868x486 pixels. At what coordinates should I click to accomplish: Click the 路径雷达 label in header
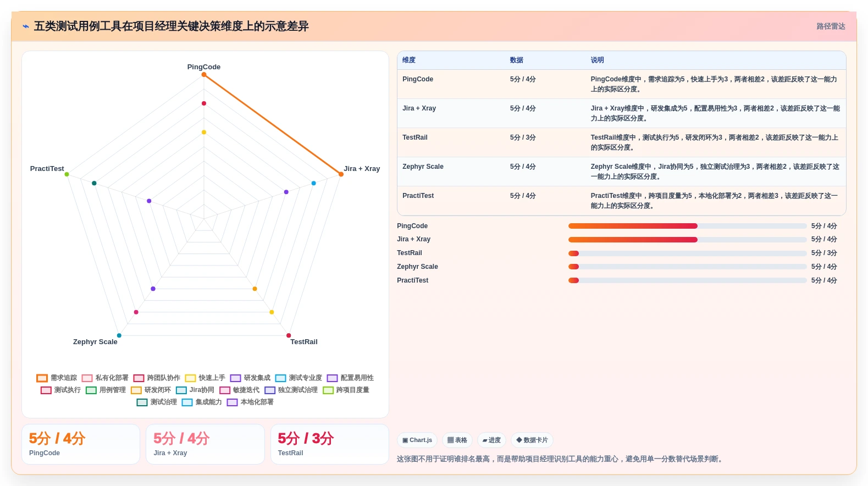point(831,26)
